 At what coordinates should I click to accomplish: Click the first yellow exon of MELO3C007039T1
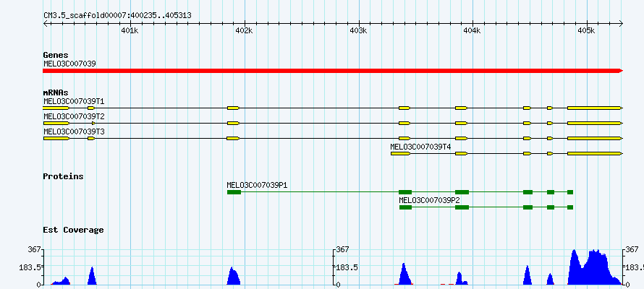pos(56,108)
